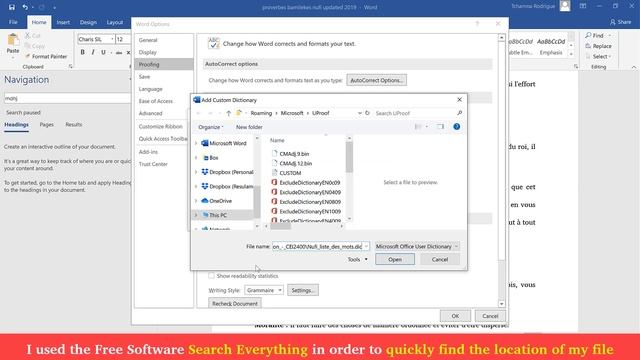Click the Up folder arrow in file dialog

click(x=229, y=113)
